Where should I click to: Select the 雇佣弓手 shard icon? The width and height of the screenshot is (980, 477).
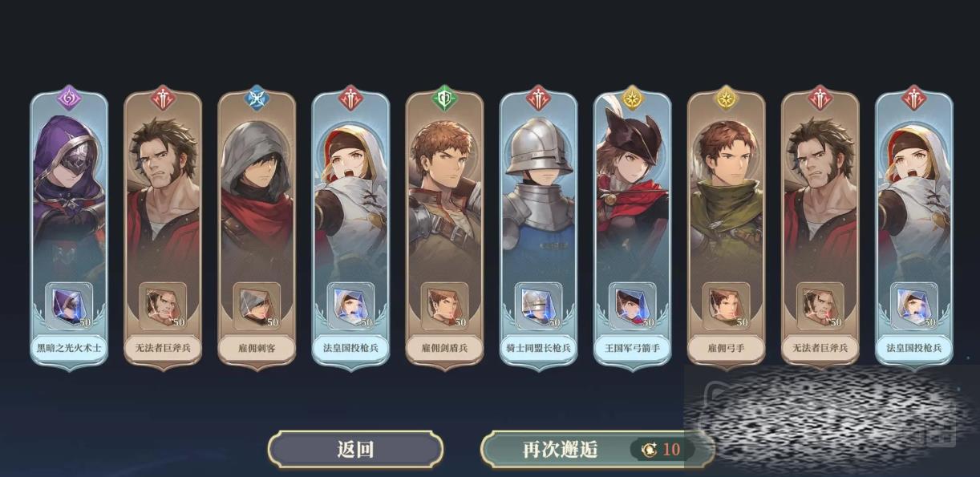click(726, 306)
